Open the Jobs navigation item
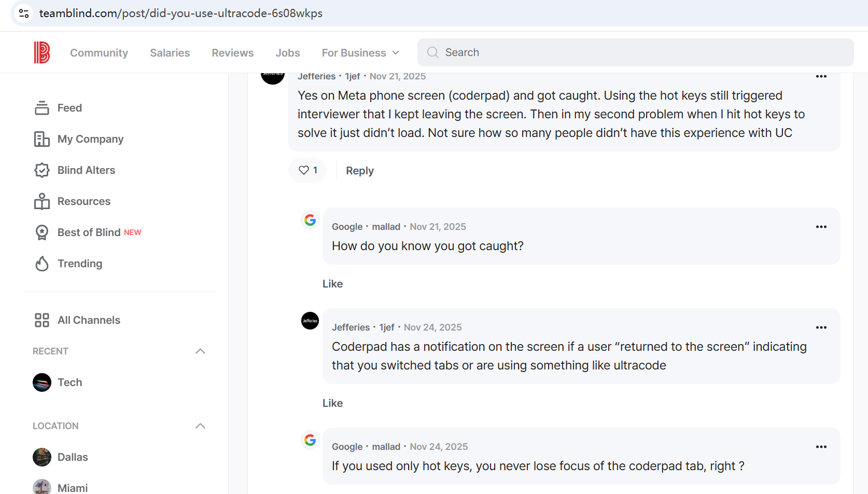This screenshot has height=494, width=868. pos(287,53)
